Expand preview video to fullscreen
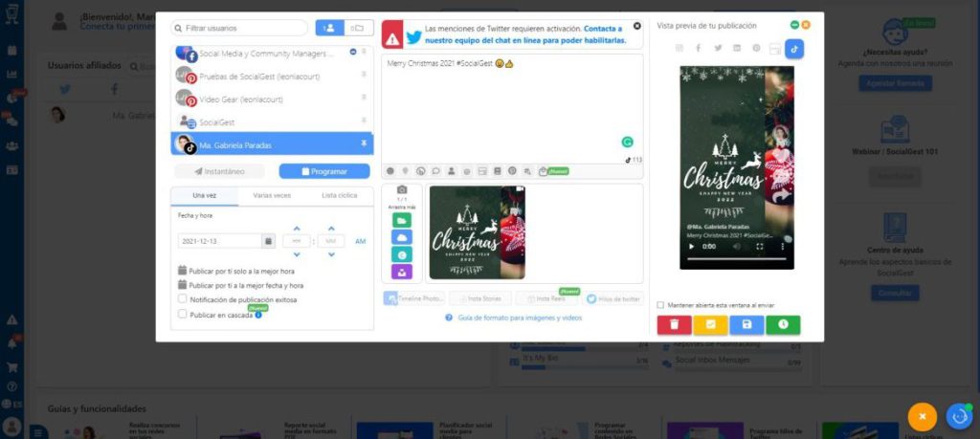The image size is (980, 439). point(760,247)
